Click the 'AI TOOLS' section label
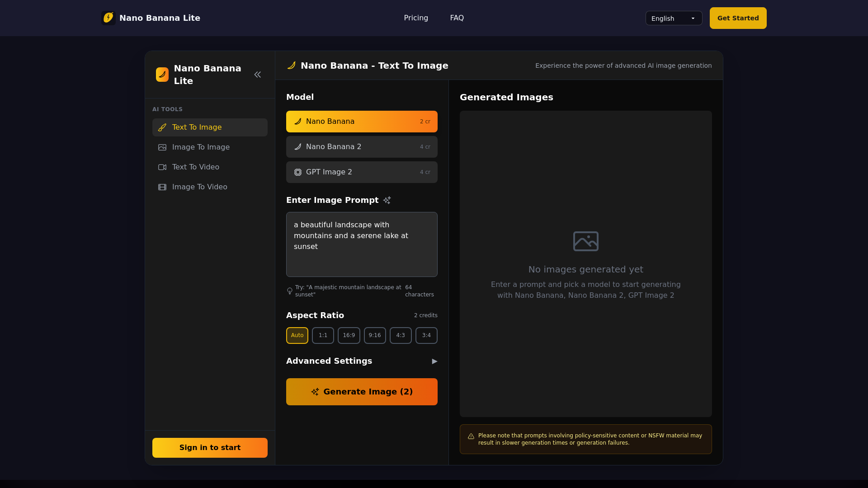This screenshot has width=868, height=488. click(167, 109)
